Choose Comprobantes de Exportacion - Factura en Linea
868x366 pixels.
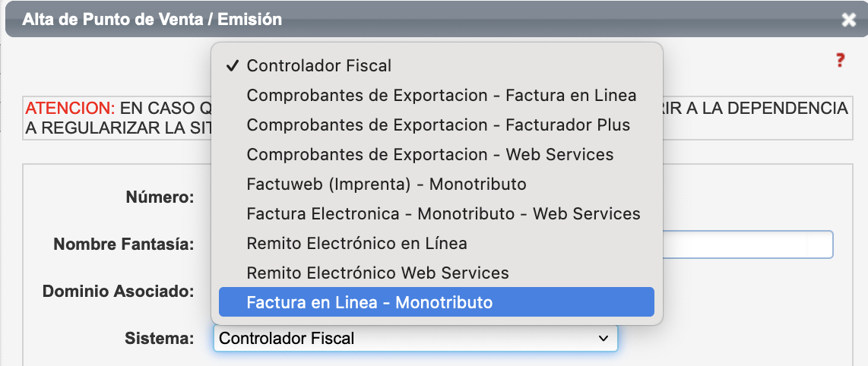[441, 96]
